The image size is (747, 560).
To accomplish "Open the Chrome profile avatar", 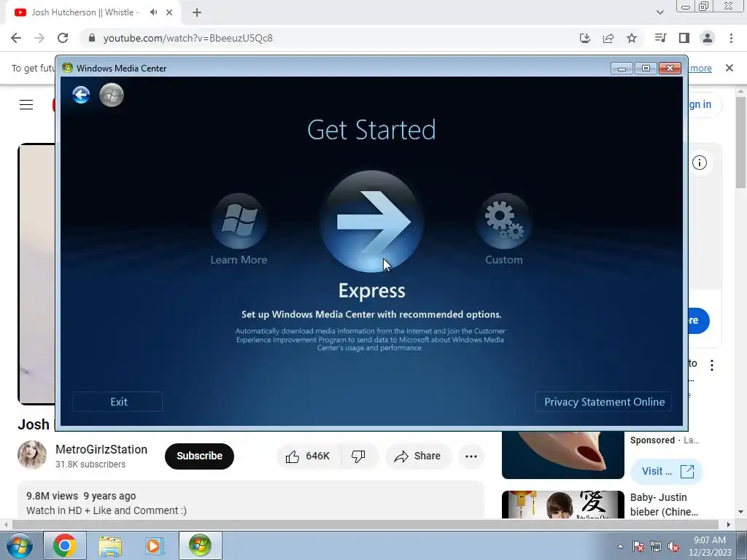I will [x=708, y=38].
